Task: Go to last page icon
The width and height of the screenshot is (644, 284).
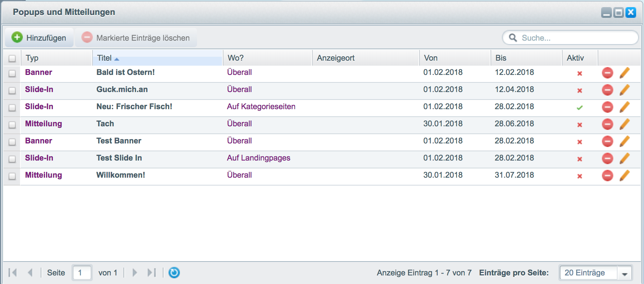Action: point(152,273)
